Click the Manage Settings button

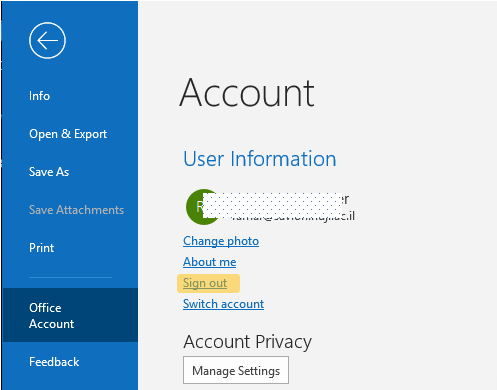[x=236, y=370]
